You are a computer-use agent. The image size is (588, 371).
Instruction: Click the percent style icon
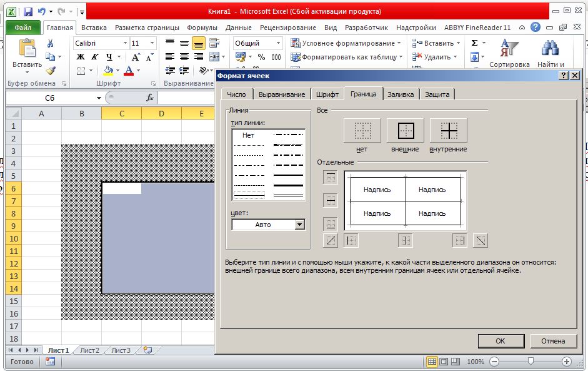261,57
